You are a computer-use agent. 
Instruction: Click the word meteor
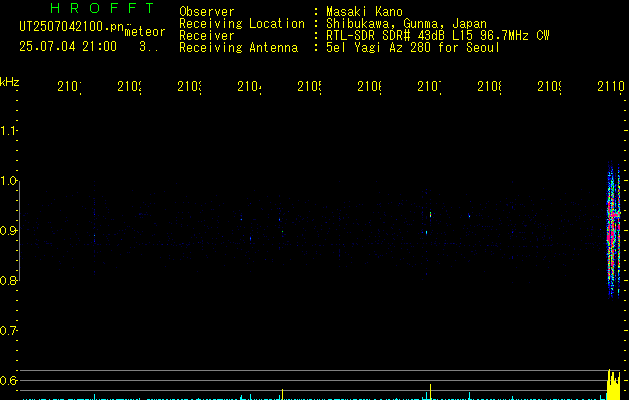(x=145, y=32)
